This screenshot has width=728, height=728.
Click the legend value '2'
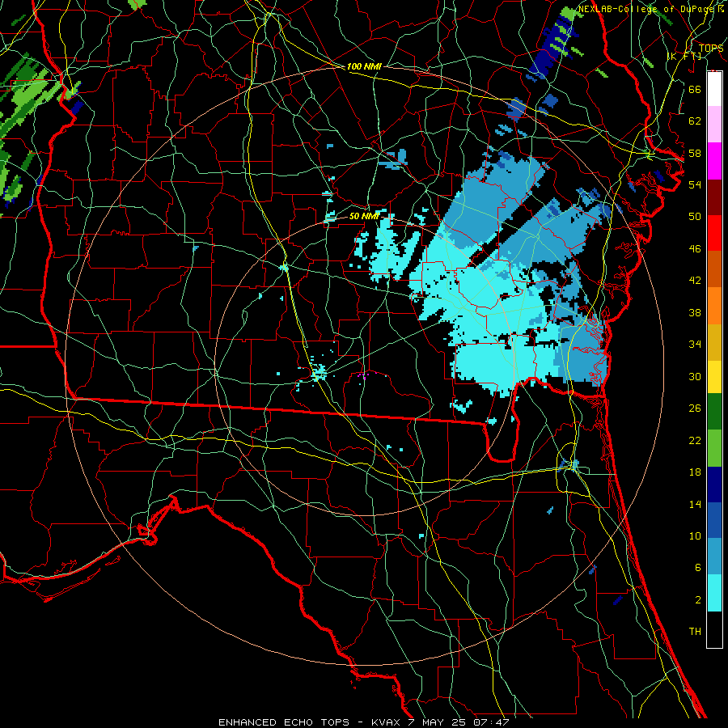[x=698, y=600]
